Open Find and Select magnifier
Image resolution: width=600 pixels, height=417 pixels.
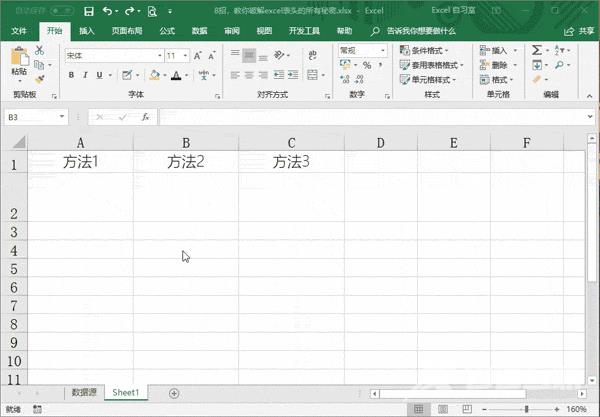pyautogui.click(x=559, y=65)
